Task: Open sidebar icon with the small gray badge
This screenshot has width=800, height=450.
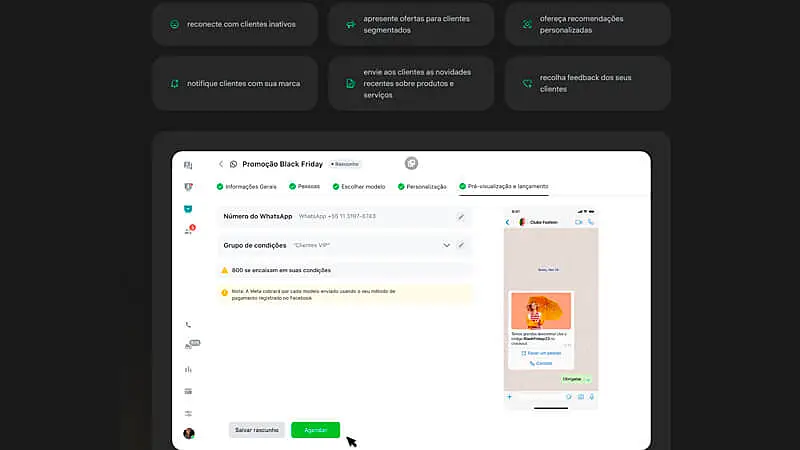Action: [x=191, y=345]
